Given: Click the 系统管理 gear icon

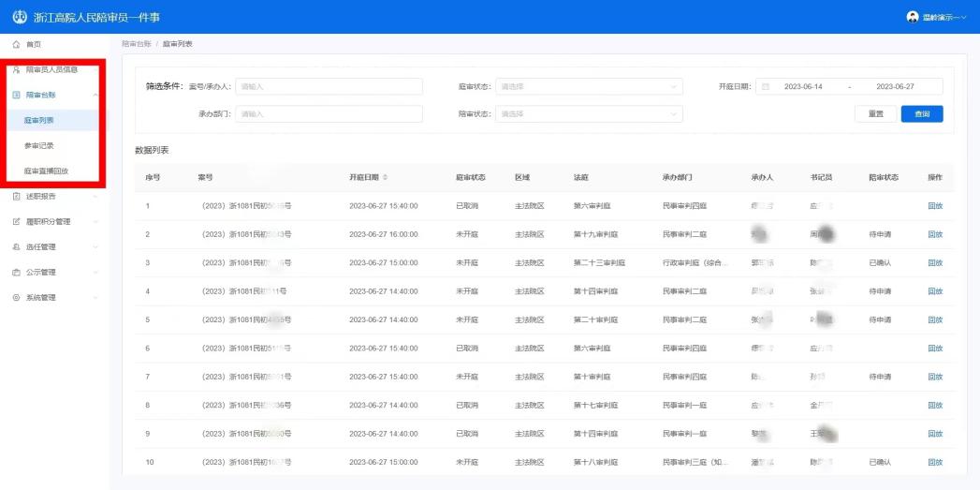Looking at the screenshot, I should (17, 298).
